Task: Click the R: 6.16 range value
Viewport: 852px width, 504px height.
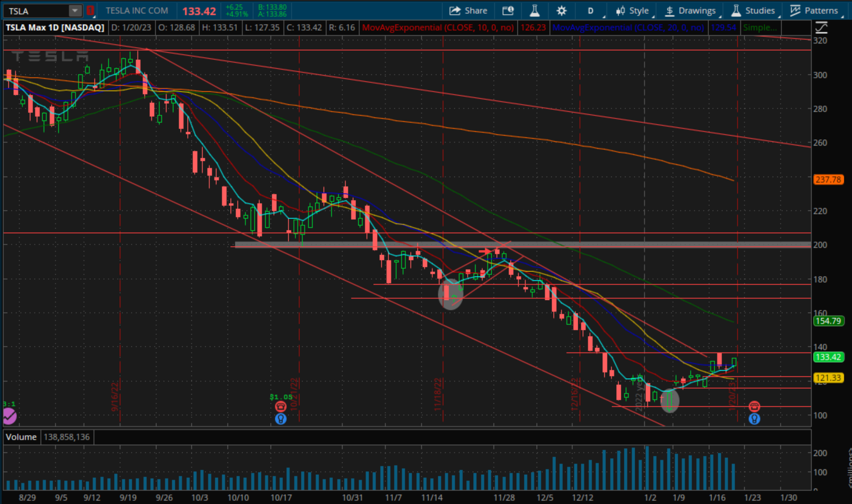Action: [x=341, y=28]
